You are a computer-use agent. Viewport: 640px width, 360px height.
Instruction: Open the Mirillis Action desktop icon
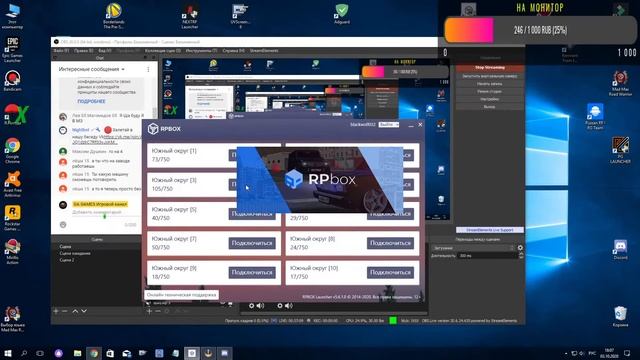[13, 252]
